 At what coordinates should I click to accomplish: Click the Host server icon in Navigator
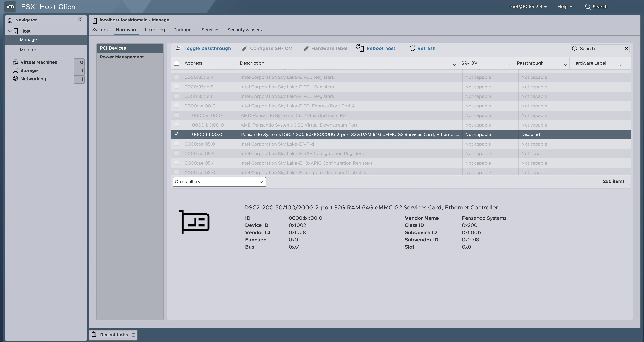16,31
